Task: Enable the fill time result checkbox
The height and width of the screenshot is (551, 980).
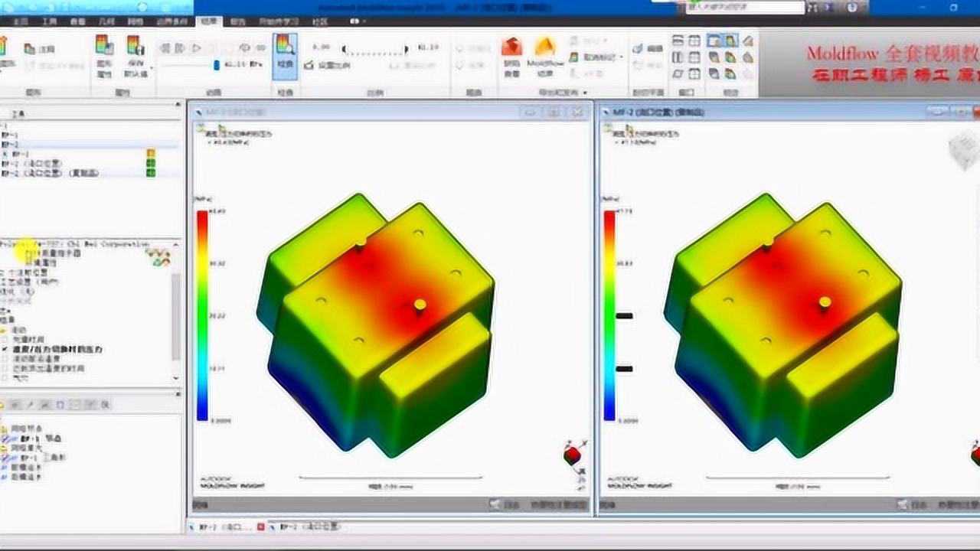Action: [x=6, y=339]
